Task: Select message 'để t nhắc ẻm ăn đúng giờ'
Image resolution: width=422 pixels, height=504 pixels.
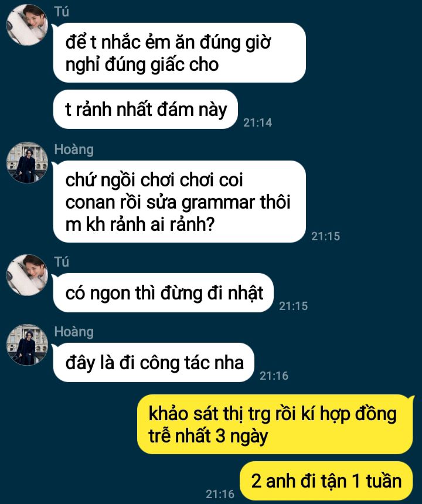Action: tap(179, 53)
